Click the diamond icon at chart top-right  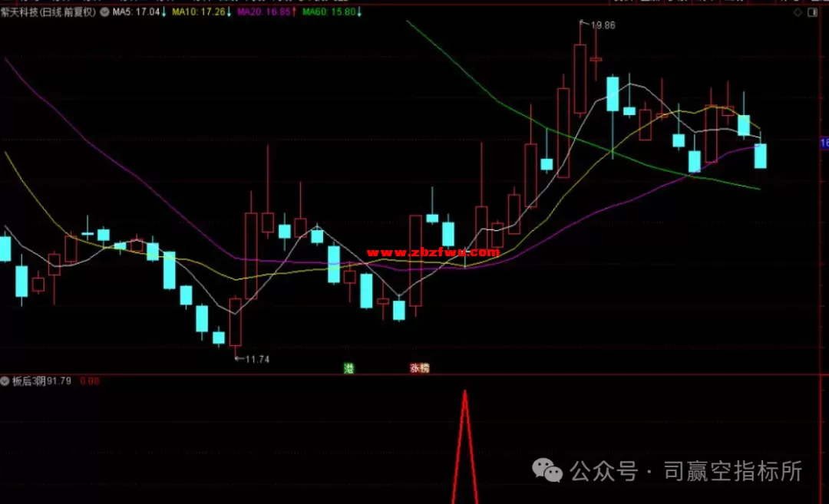(x=798, y=12)
